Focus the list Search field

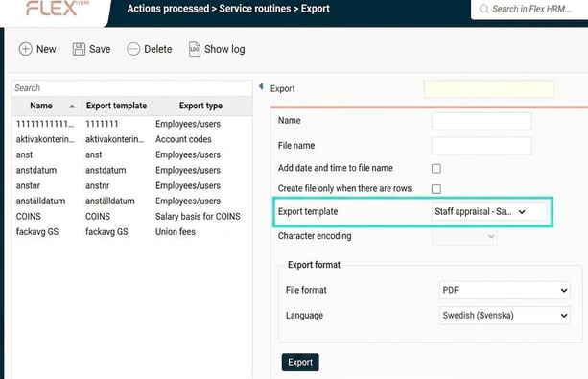tap(132, 88)
